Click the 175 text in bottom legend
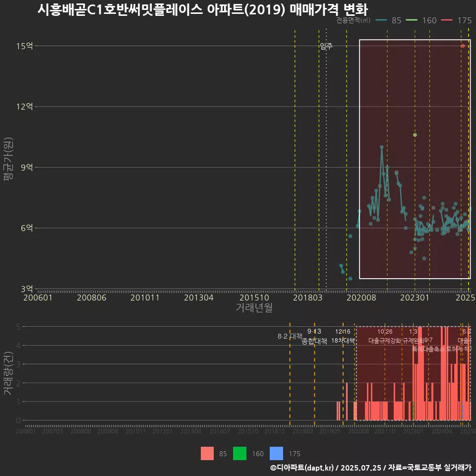The image size is (476, 476). click(x=295, y=454)
